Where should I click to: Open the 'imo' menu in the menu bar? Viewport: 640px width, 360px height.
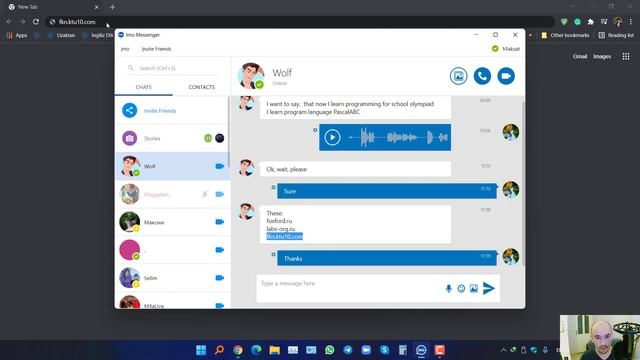point(125,49)
